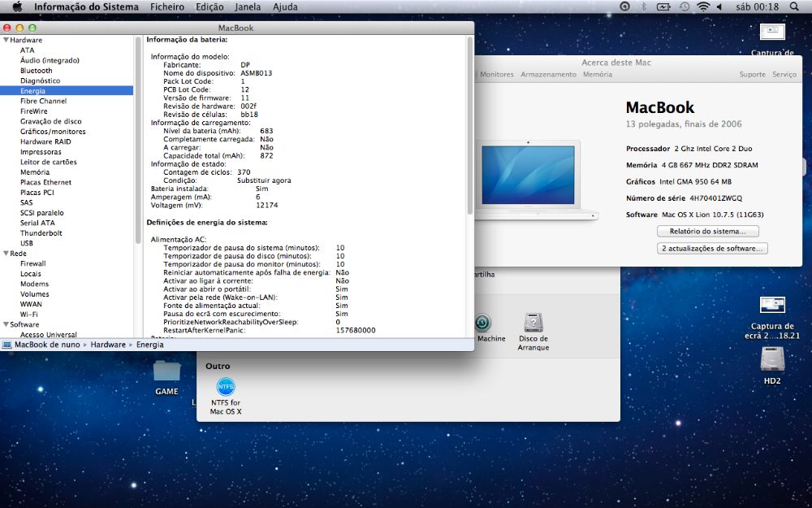Select ATA in the Hardware list
Image resolution: width=812 pixels, height=508 pixels.
pos(28,50)
